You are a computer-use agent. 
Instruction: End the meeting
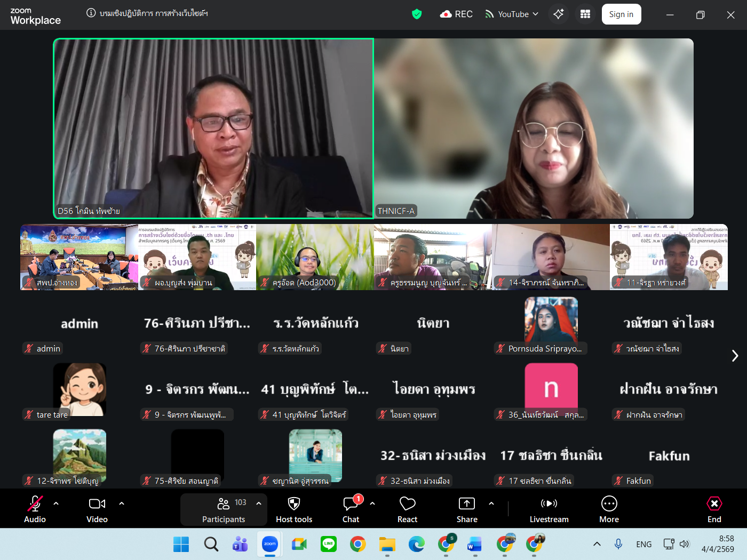714,509
